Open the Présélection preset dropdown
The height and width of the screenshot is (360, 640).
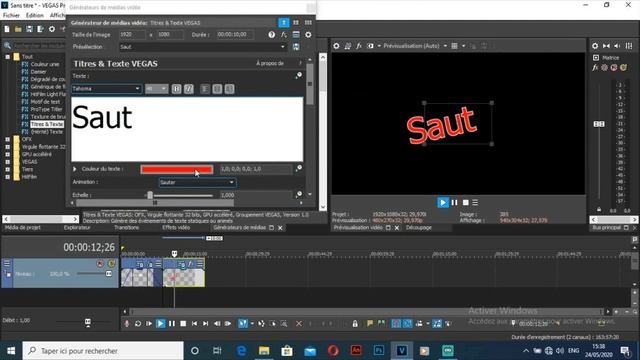pos(283,47)
